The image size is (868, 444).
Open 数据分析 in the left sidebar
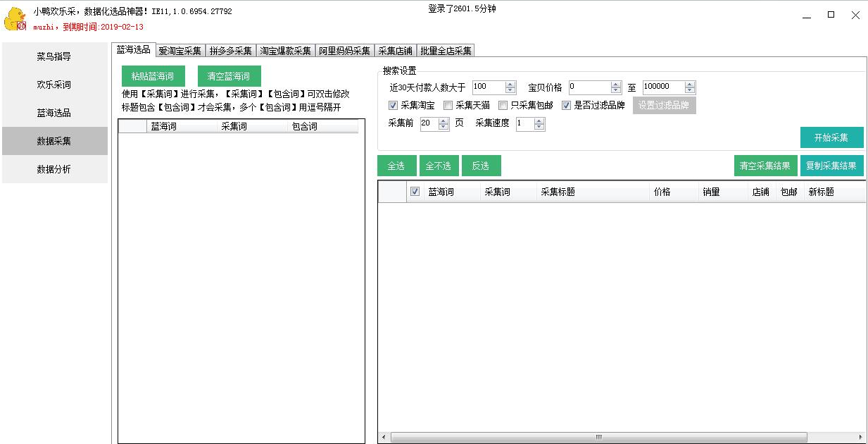(x=54, y=169)
